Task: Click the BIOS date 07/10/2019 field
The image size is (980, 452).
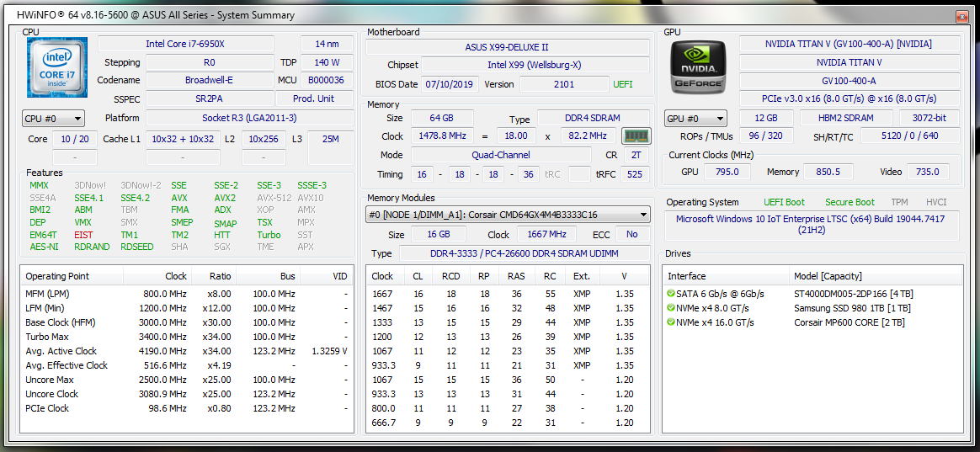Action: 451,84
